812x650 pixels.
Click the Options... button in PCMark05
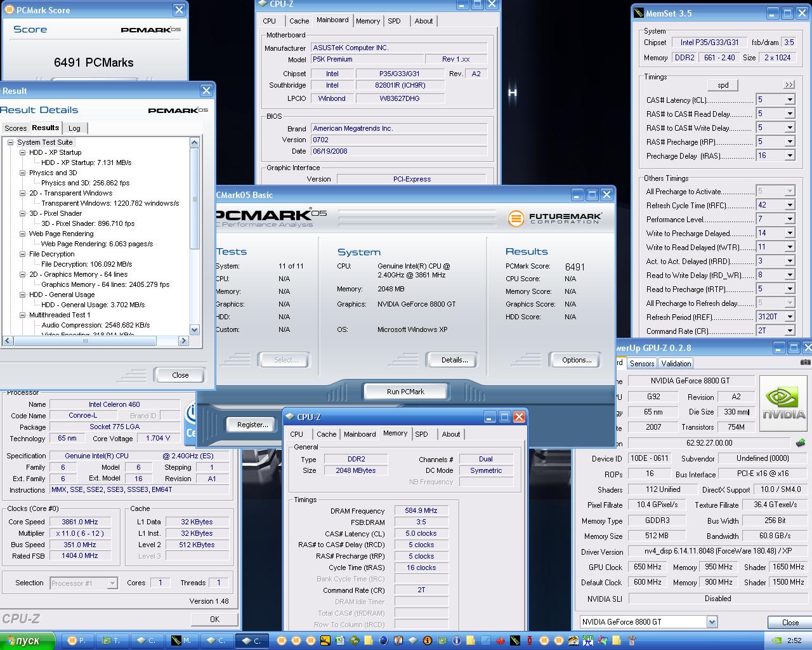(x=577, y=360)
